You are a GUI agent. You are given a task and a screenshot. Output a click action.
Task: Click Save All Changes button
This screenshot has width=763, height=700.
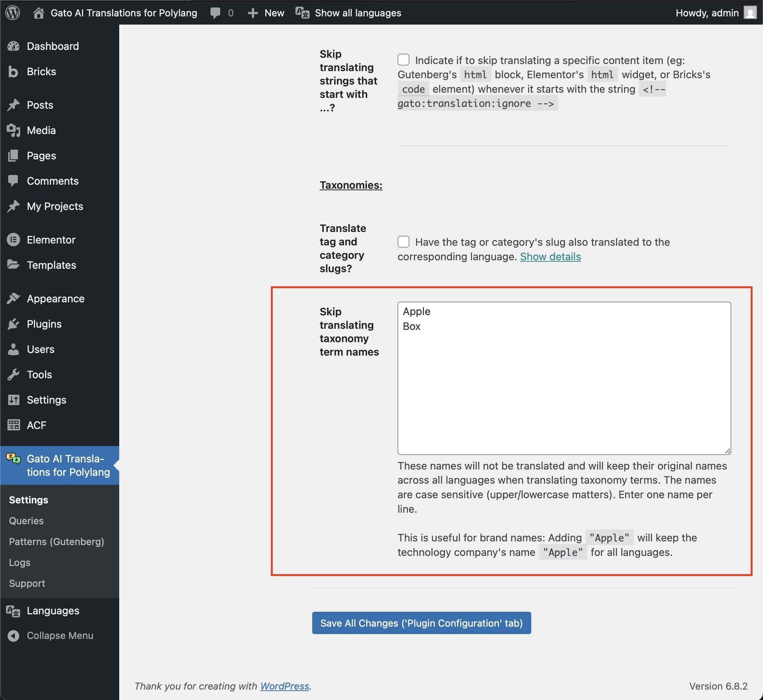(421, 623)
